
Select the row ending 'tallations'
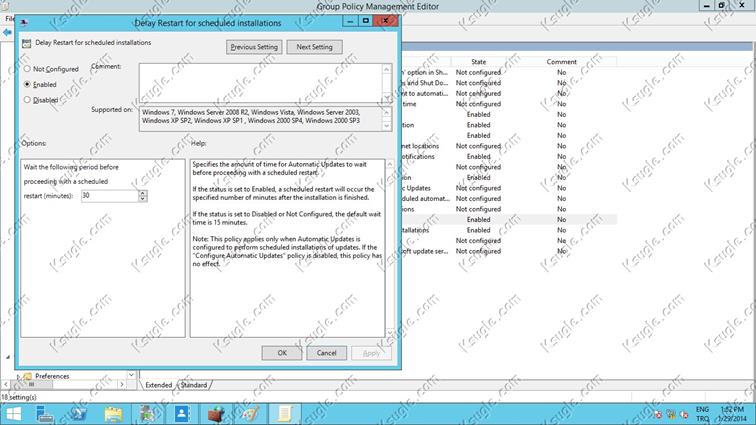pos(509,230)
